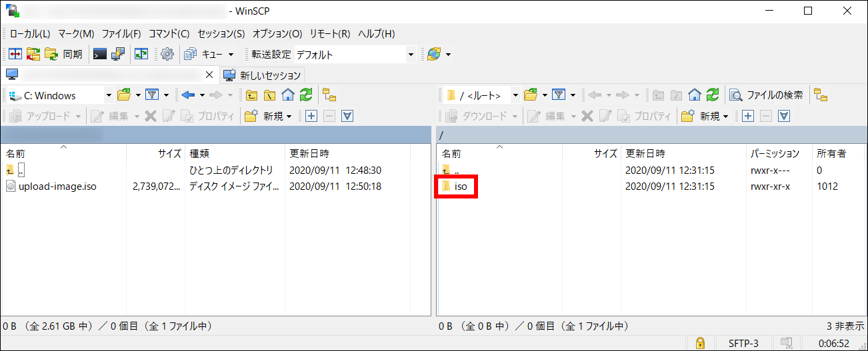Screen dimensions: 868x351
Task: Select the iso folder in remote panel
Action: point(460,186)
